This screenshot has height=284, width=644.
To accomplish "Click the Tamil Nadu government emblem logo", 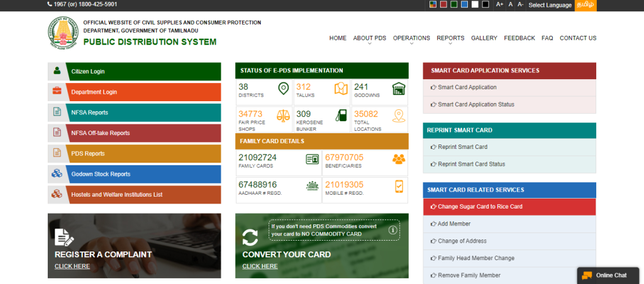I will pyautogui.click(x=63, y=33).
